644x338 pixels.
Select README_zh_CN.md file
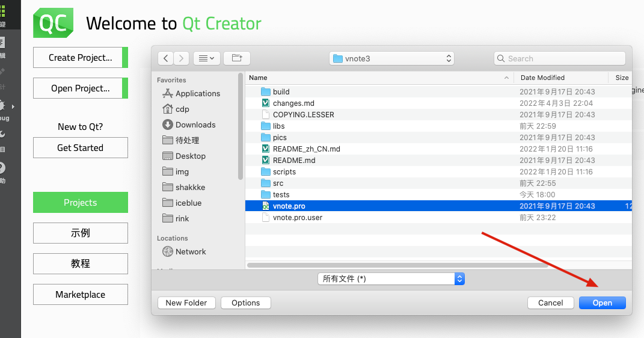click(x=438, y=149)
